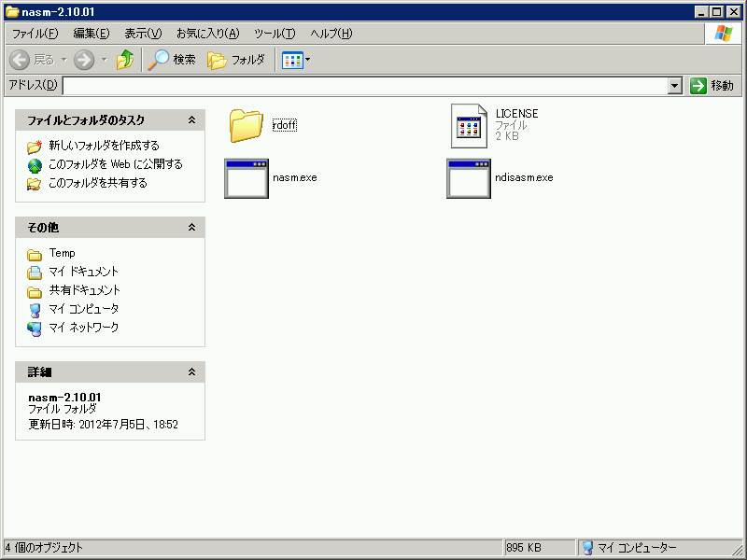
Task: Click the 新しいフォルダを作成する link
Action: point(104,146)
